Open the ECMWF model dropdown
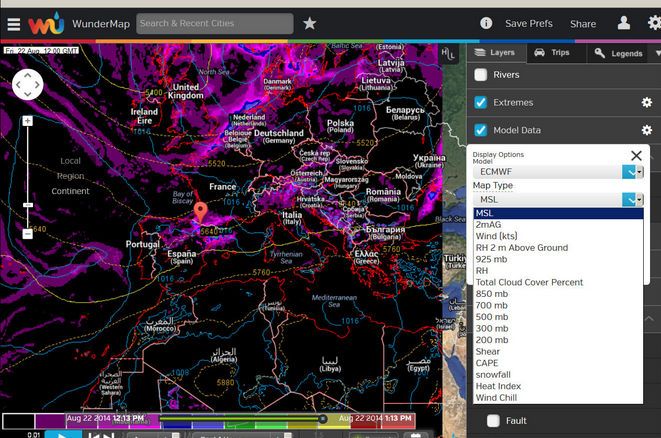Image resolution: width=661 pixels, height=438 pixels. tap(558, 172)
